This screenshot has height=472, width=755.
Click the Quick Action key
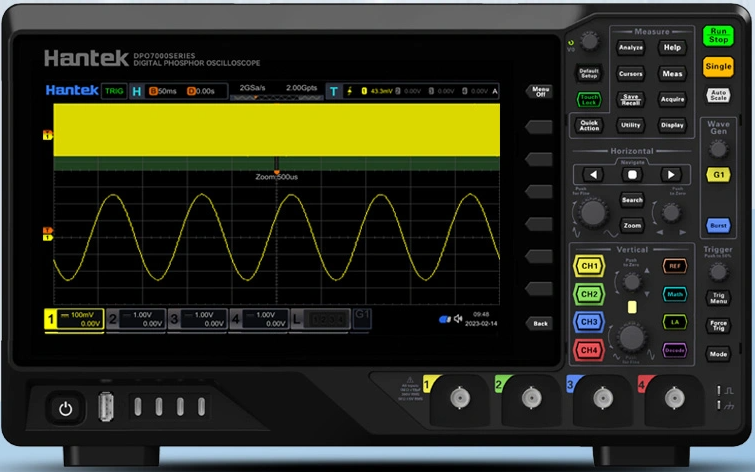589,125
